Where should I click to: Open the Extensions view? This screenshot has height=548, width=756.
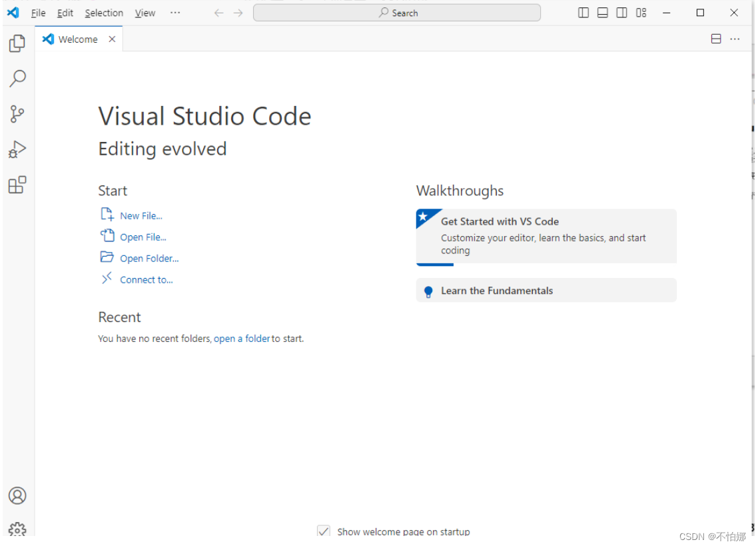17,185
